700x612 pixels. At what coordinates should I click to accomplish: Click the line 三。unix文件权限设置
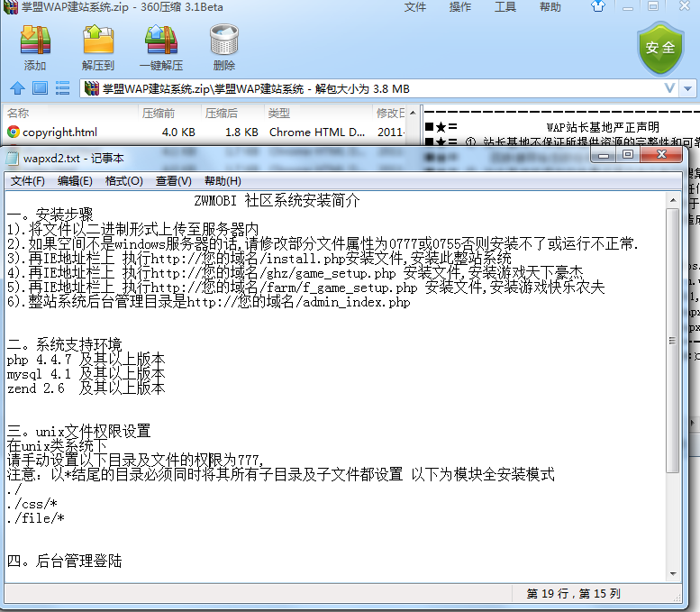[x=79, y=431]
